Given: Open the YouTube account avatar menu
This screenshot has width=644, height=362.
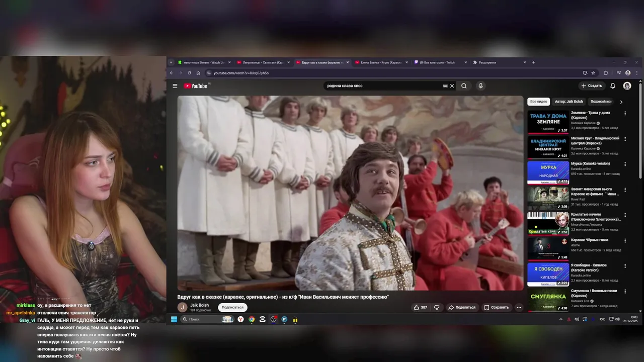Looking at the screenshot, I should point(627,86).
